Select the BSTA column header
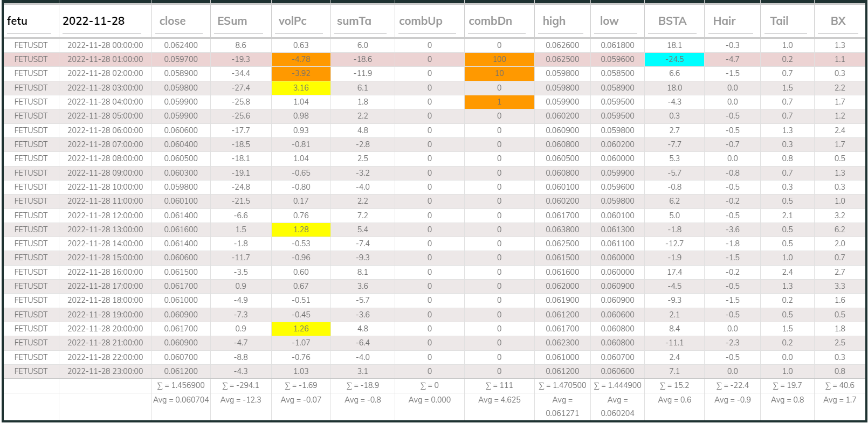Viewport: 868px width, 423px height. (x=672, y=21)
